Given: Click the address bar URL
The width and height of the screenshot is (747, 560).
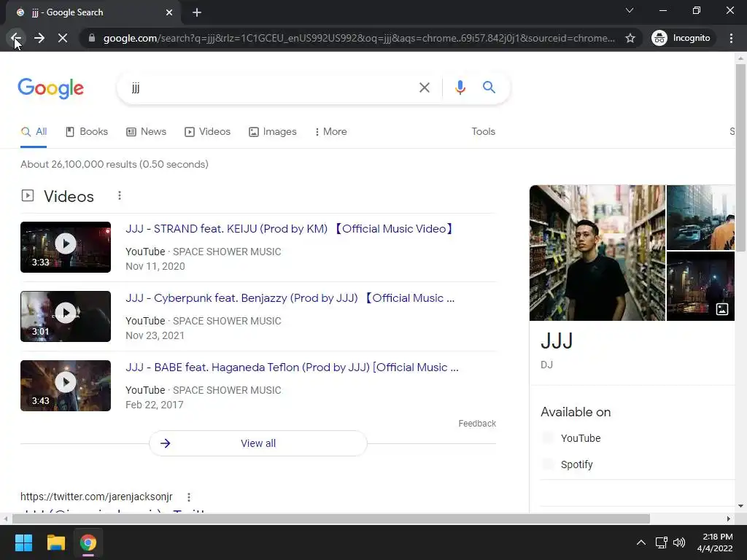Looking at the screenshot, I should tap(359, 38).
